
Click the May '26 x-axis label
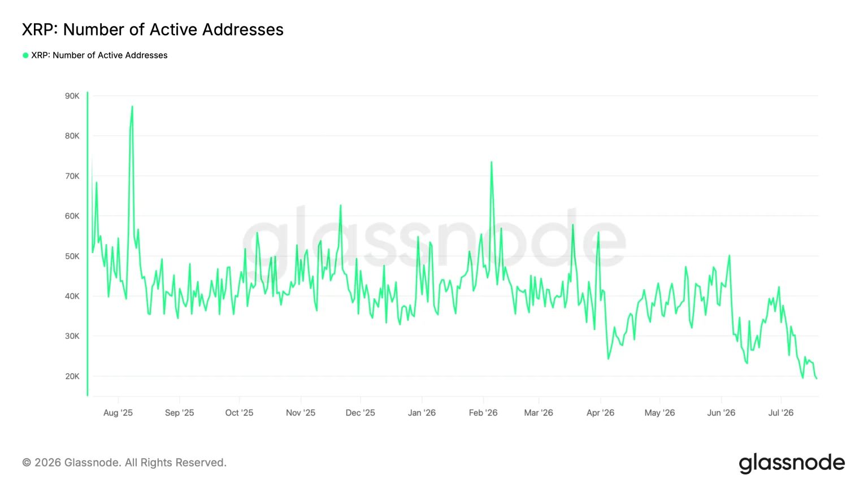660,413
